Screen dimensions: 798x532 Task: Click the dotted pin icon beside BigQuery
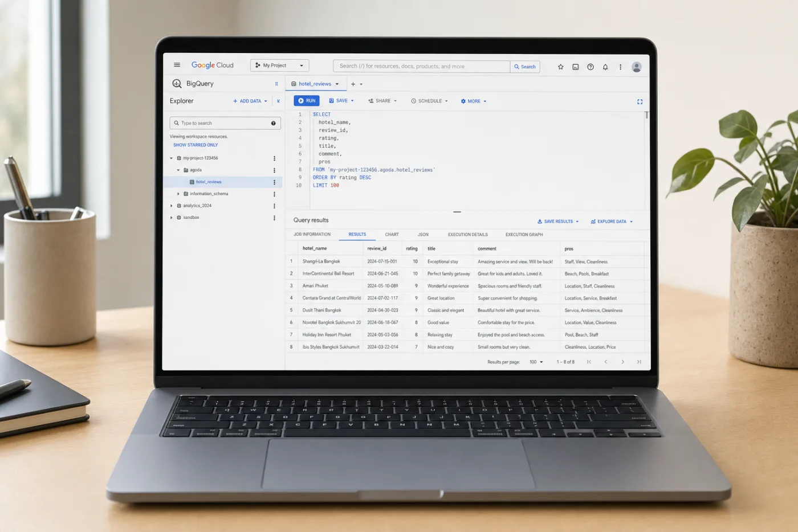point(276,84)
